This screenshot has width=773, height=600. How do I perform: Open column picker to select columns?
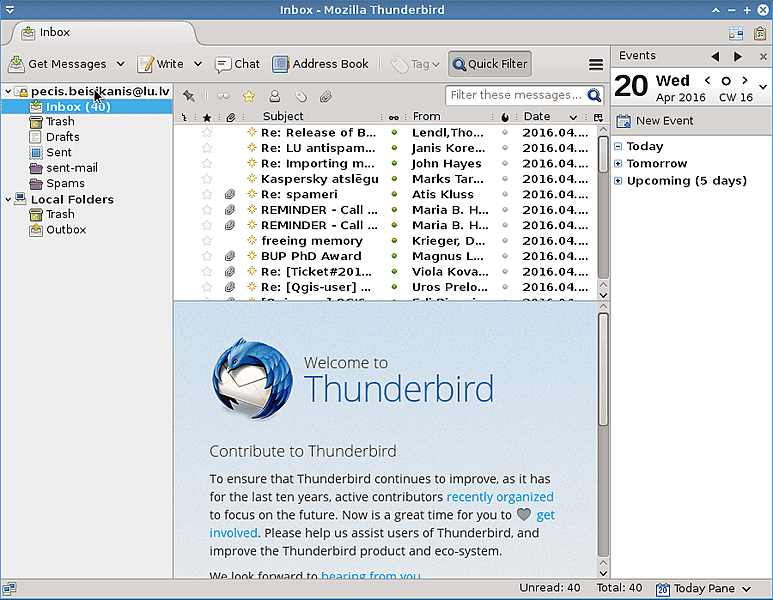point(598,117)
